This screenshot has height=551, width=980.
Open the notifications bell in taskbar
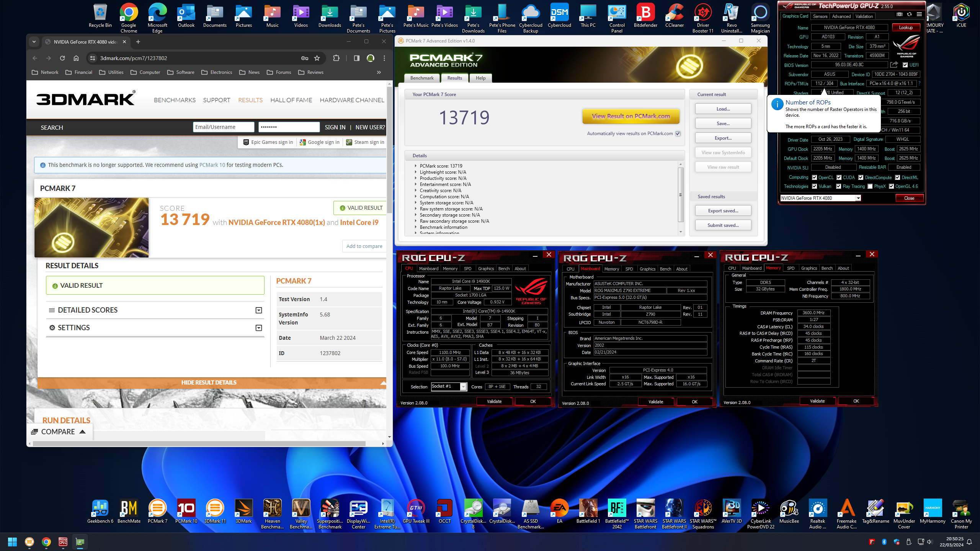click(x=970, y=542)
